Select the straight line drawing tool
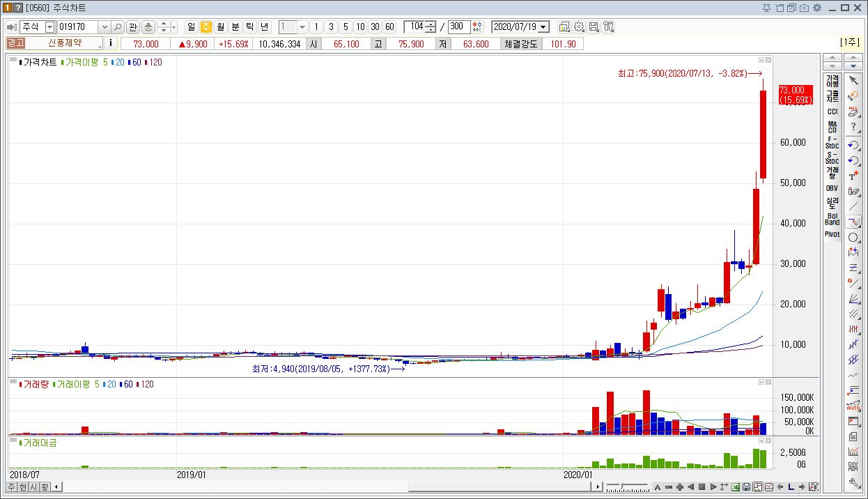Viewport: 868px width, 499px height. tap(853, 206)
